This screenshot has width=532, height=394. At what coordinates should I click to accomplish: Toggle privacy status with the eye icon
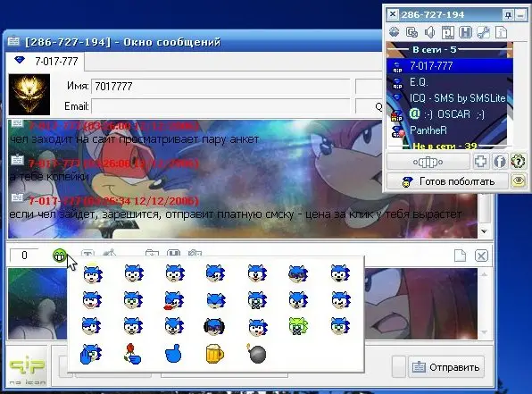click(519, 181)
